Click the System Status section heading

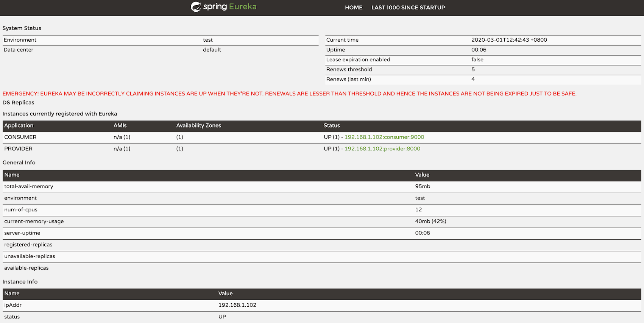point(22,28)
